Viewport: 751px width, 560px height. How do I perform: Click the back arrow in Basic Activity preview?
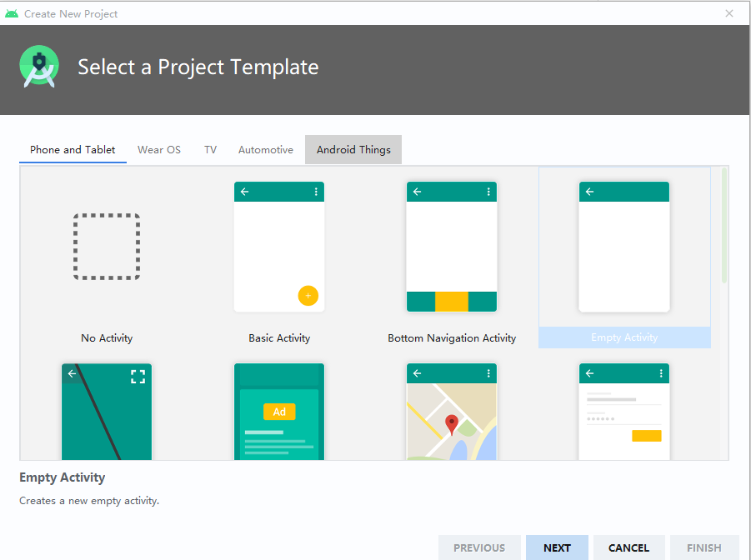(245, 192)
